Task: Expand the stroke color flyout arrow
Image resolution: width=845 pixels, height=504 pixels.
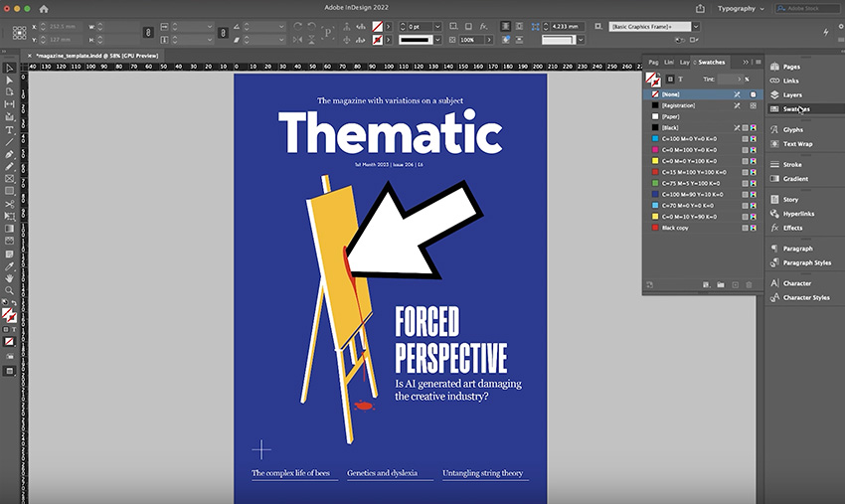Action: (x=388, y=40)
